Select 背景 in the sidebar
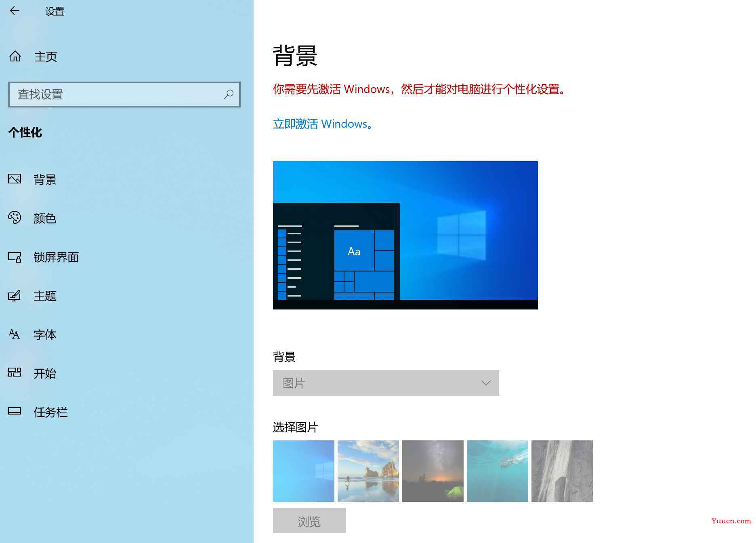756x543 pixels. tap(45, 179)
